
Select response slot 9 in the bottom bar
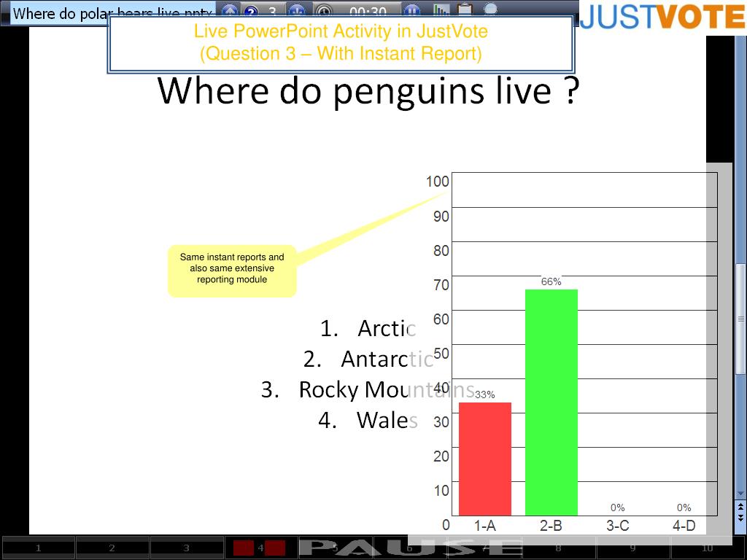click(x=632, y=548)
